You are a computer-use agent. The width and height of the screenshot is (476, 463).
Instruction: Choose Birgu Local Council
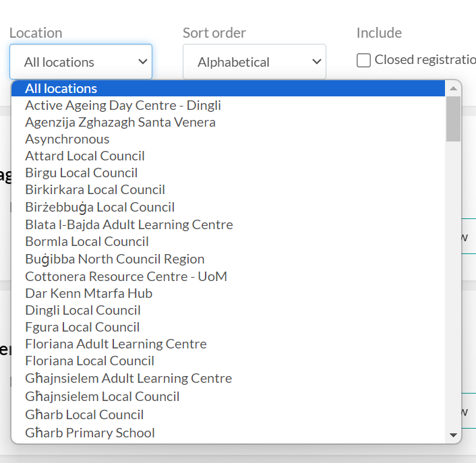[81, 173]
